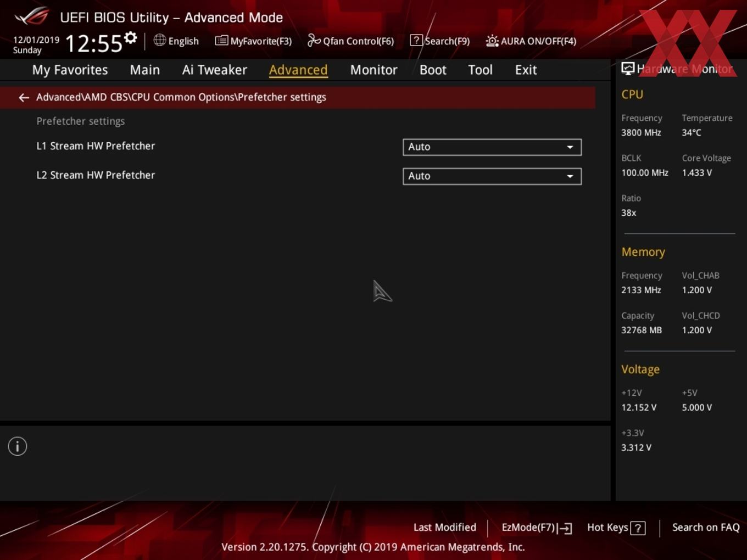Open the Tool tab
Image resolution: width=747 pixels, height=560 pixels.
click(480, 70)
